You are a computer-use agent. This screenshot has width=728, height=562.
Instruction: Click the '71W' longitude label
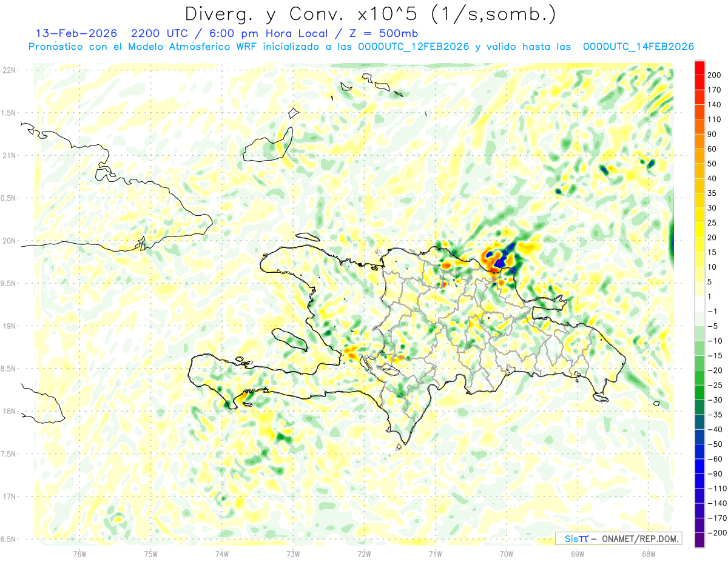[435, 554]
